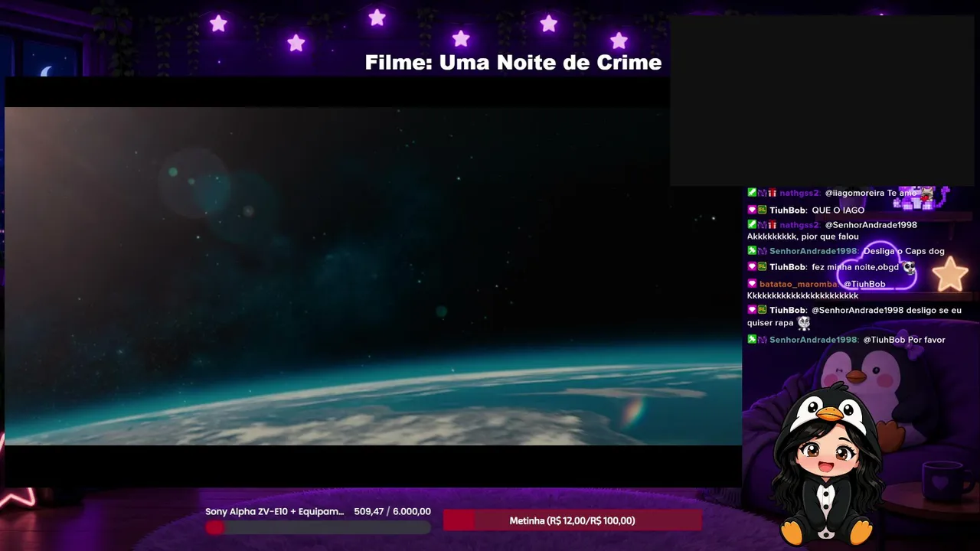Click the purple badge on the "Desliga o Caps dog" message
Image resolution: width=980 pixels, height=551 pixels.
point(762,251)
